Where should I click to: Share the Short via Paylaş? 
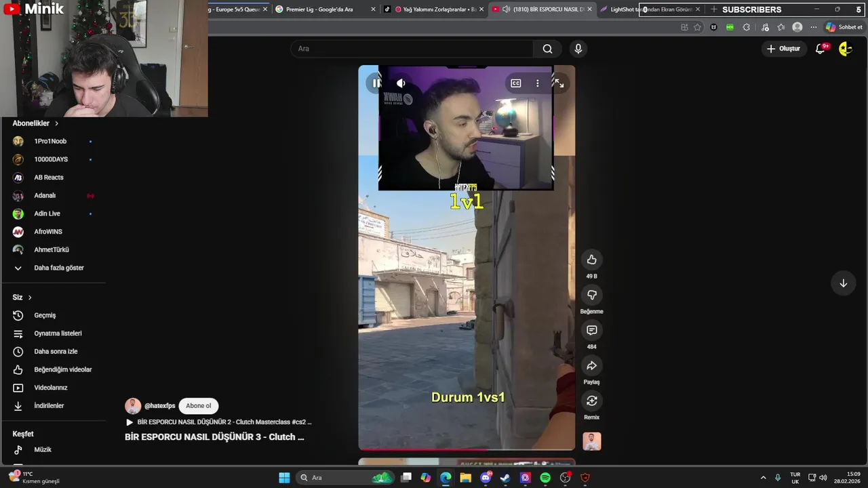[591, 365]
